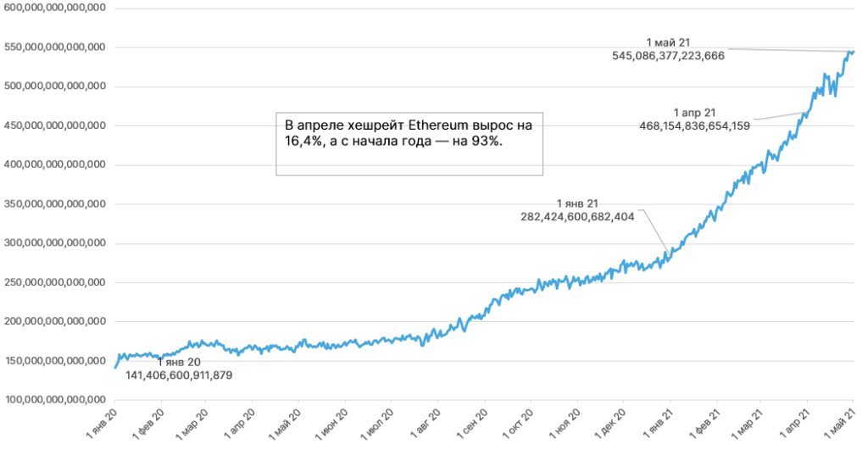868x450 pixels.
Task: Click the 141,406,600,911,879 starting value
Action: 179,375
